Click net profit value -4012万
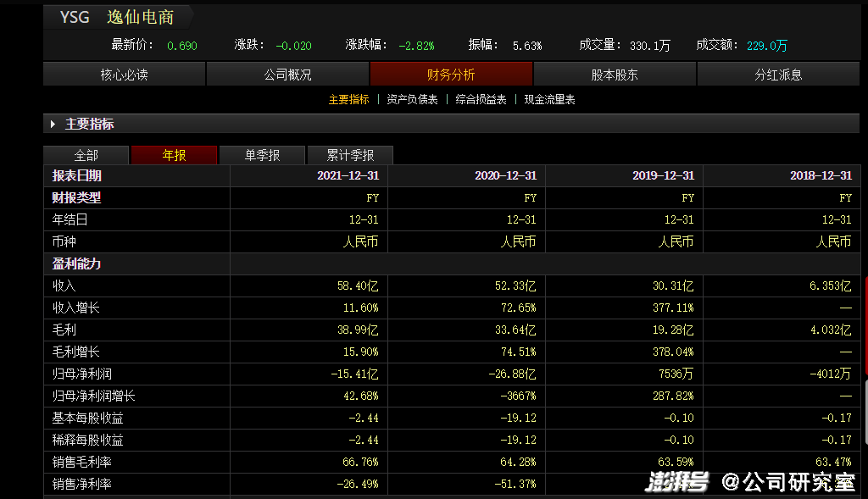This screenshot has width=868, height=499. point(831,374)
